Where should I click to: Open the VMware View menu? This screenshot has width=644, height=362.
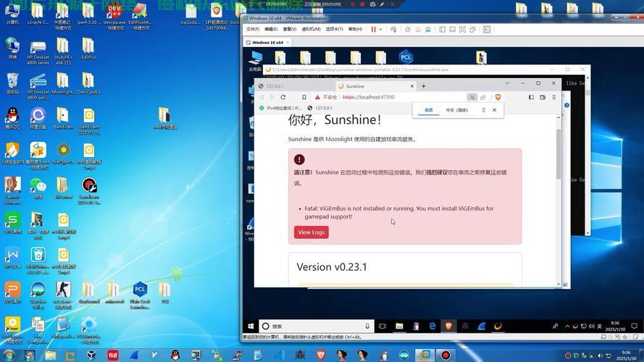pos(290,29)
